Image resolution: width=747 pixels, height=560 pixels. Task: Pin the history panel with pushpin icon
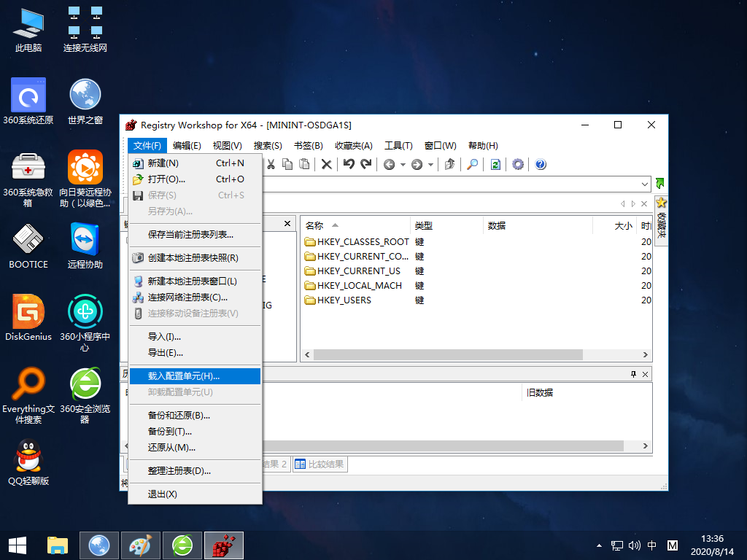(x=633, y=374)
